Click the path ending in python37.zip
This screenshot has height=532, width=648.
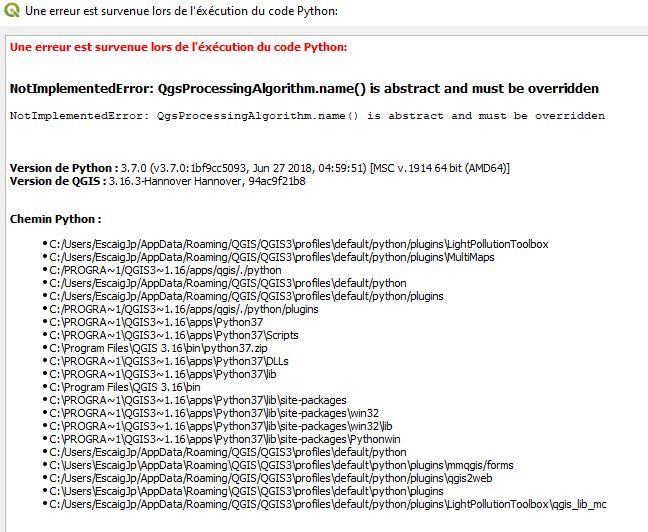158,348
